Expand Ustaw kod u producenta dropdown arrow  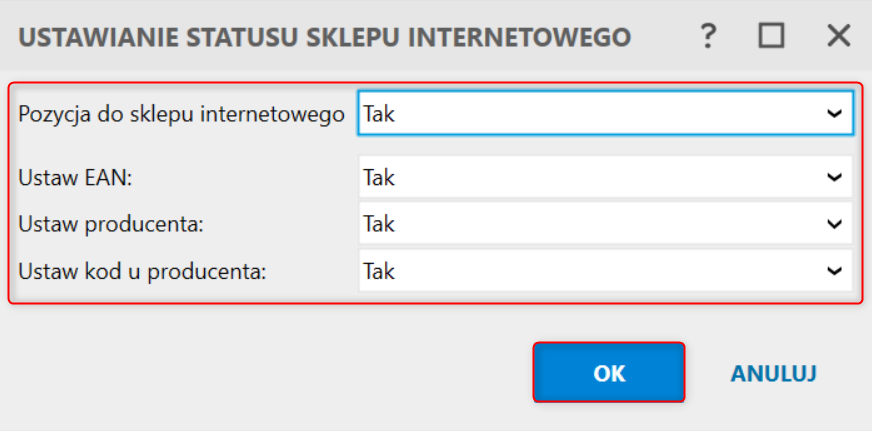tap(834, 271)
